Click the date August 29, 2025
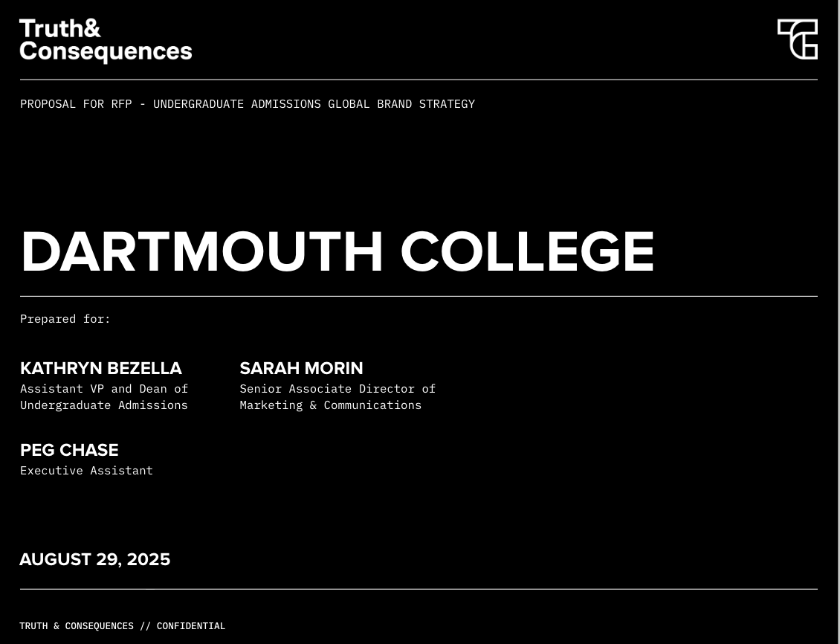The image size is (840, 644). 95,559
